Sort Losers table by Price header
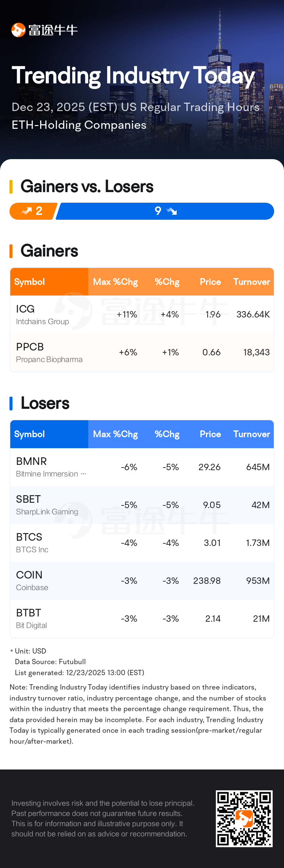This screenshot has width=284, height=868. click(x=210, y=434)
